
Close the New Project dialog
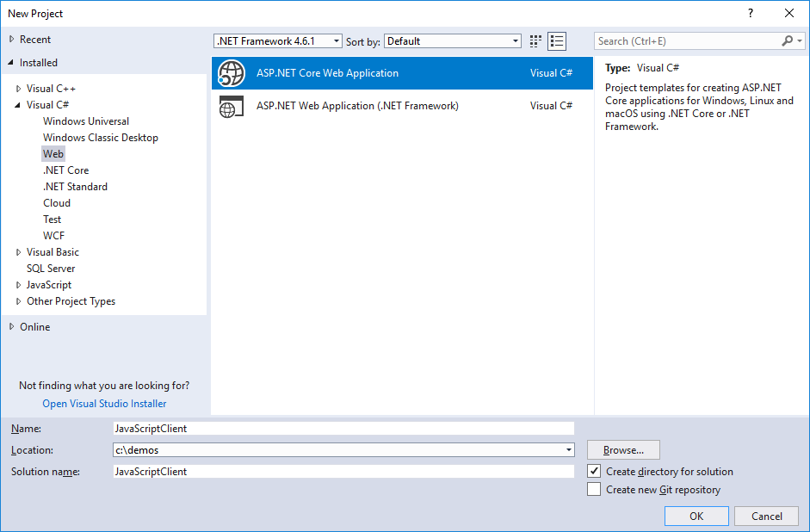pos(788,14)
